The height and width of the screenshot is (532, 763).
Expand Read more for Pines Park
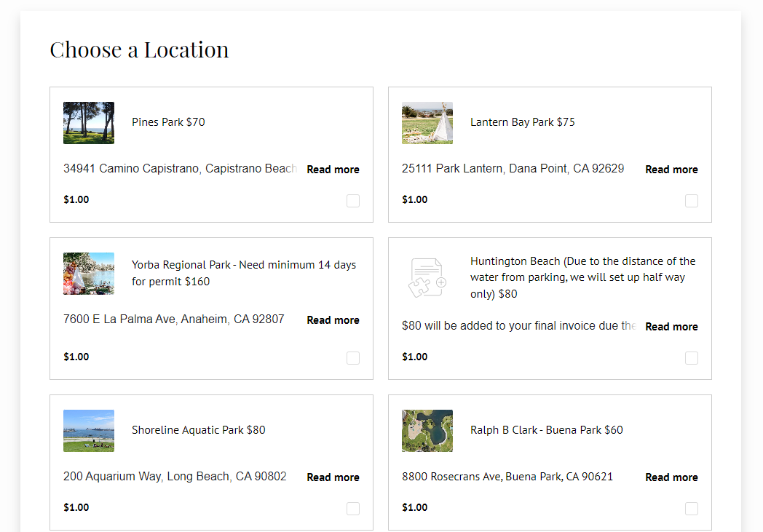(x=333, y=170)
